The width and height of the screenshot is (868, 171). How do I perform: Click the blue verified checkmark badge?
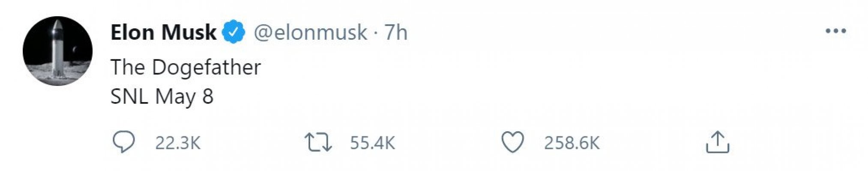click(x=233, y=32)
